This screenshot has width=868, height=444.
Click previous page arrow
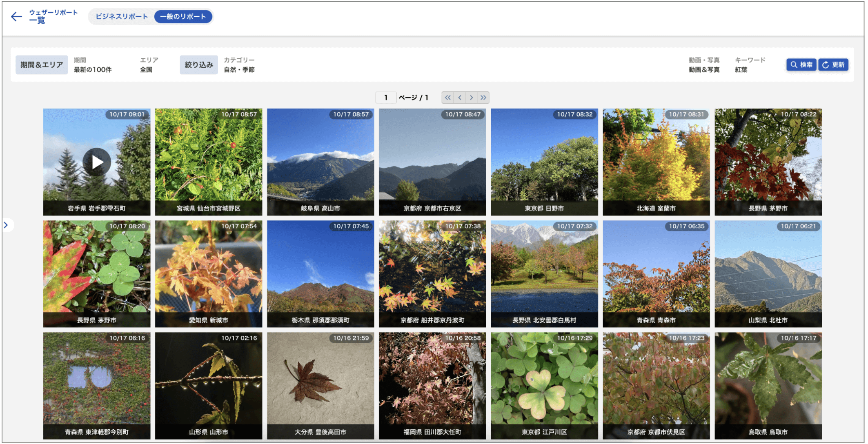(x=460, y=98)
